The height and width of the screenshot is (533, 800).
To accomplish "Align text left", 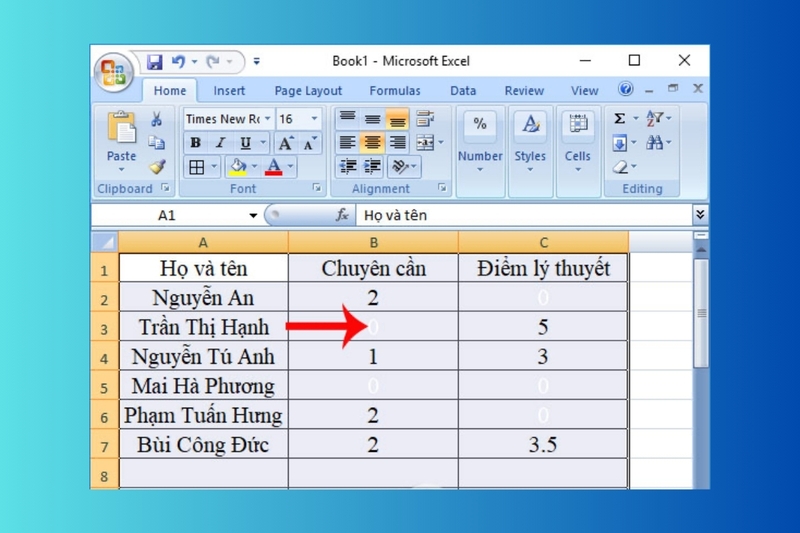I will [347, 142].
